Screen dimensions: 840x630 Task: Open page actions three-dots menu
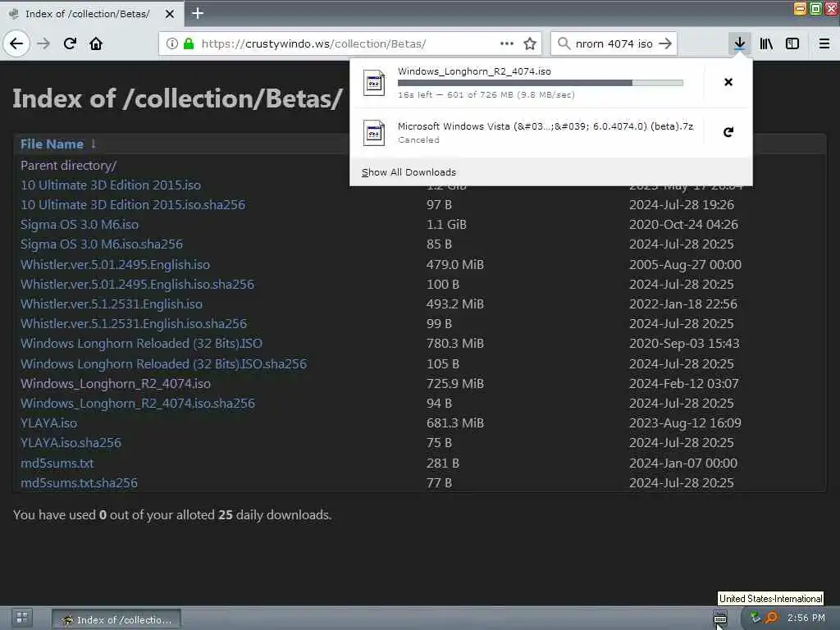(507, 43)
